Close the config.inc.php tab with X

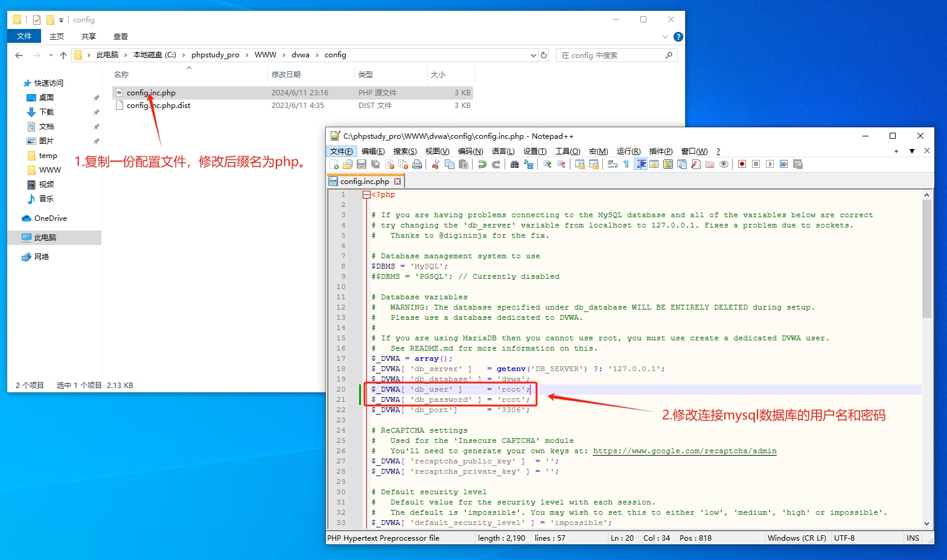tap(397, 181)
